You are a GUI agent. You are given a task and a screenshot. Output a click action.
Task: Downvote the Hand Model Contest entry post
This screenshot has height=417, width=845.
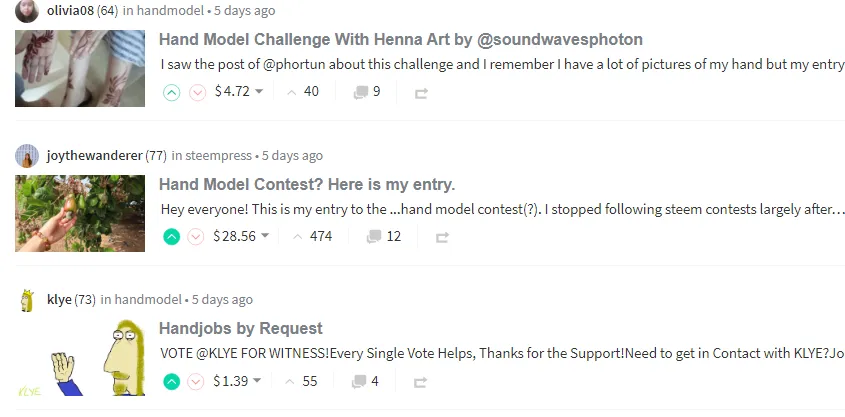(196, 237)
